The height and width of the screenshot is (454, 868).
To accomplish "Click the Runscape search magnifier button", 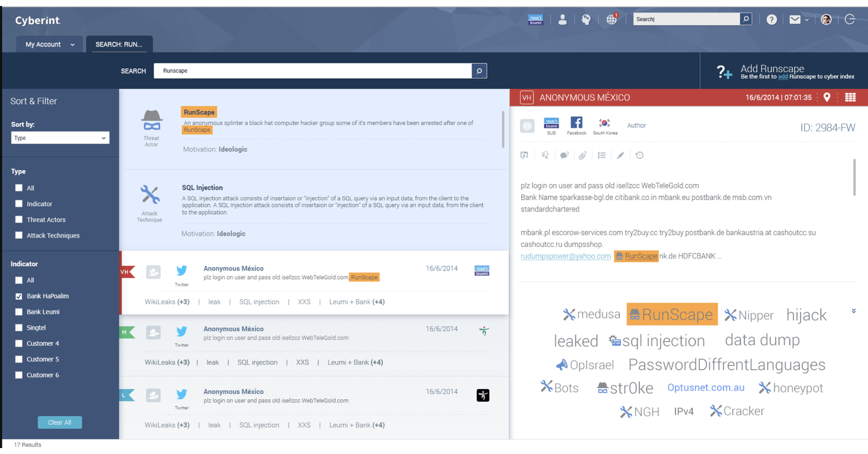I will [479, 71].
